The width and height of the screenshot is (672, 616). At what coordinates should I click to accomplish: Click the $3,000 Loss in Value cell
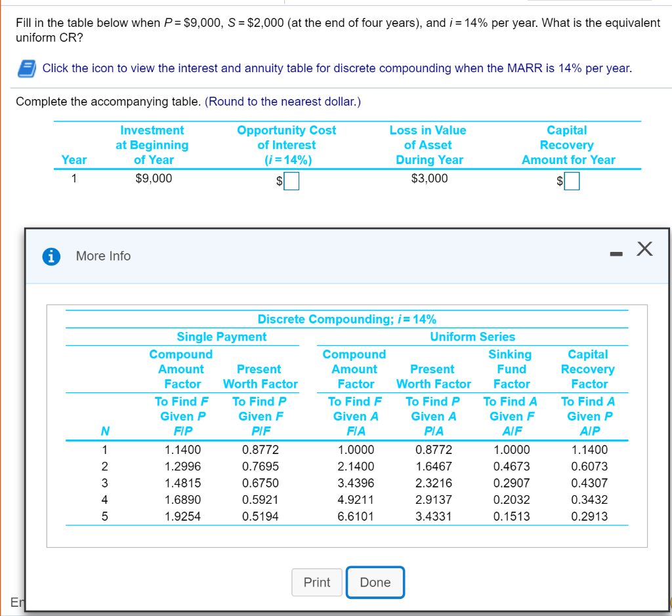click(429, 178)
